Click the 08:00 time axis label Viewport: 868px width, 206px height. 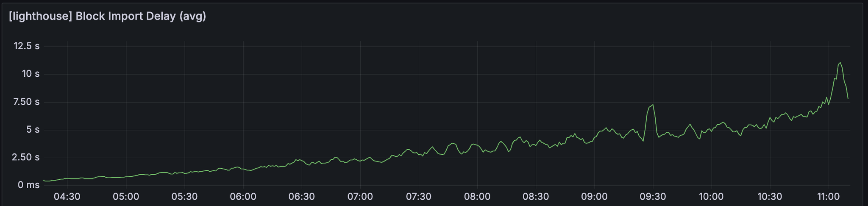pos(477,197)
